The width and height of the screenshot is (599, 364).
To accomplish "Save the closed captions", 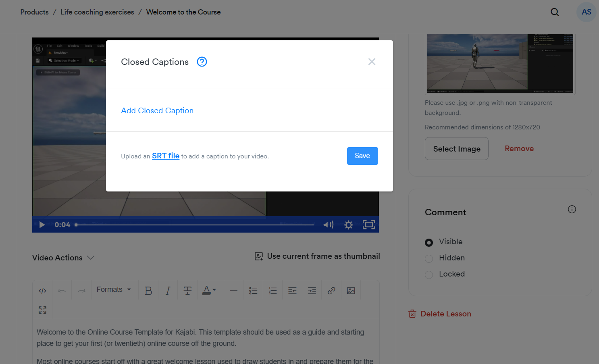I will click(362, 156).
